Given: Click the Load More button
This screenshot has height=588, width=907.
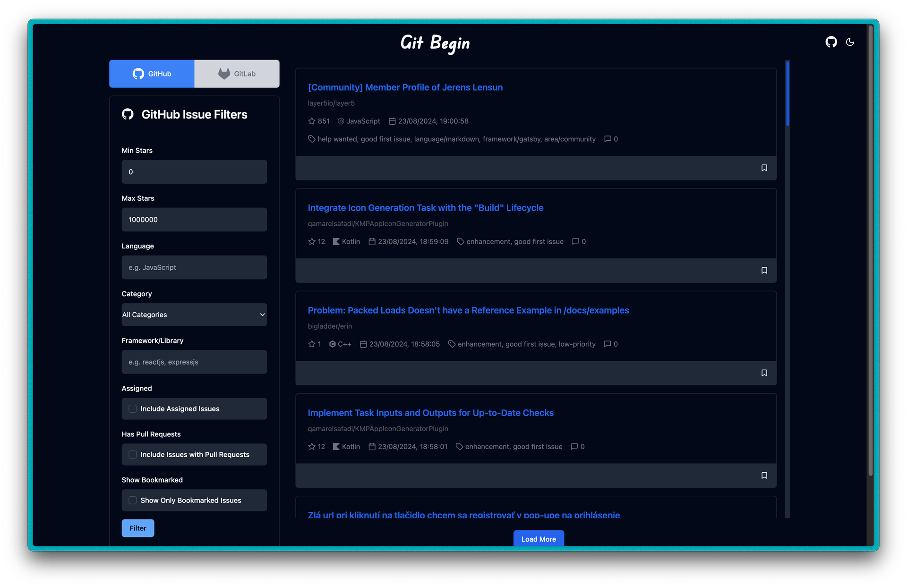Looking at the screenshot, I should tap(539, 538).
